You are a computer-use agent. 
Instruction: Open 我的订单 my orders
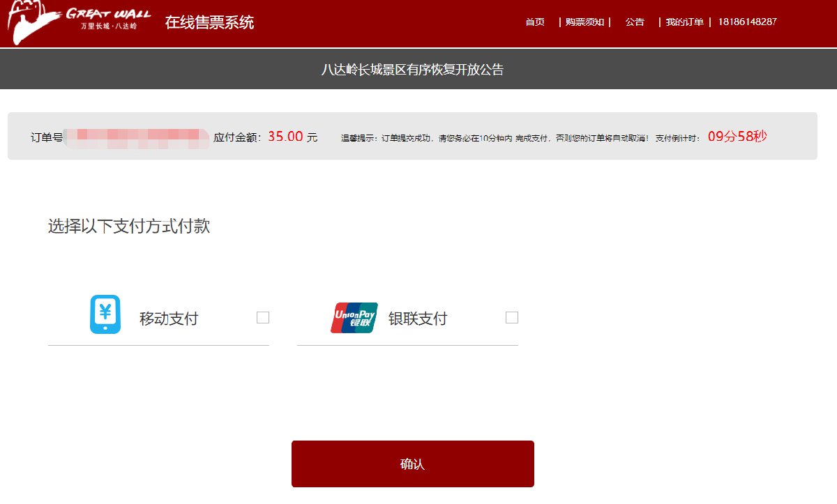pyautogui.click(x=684, y=22)
